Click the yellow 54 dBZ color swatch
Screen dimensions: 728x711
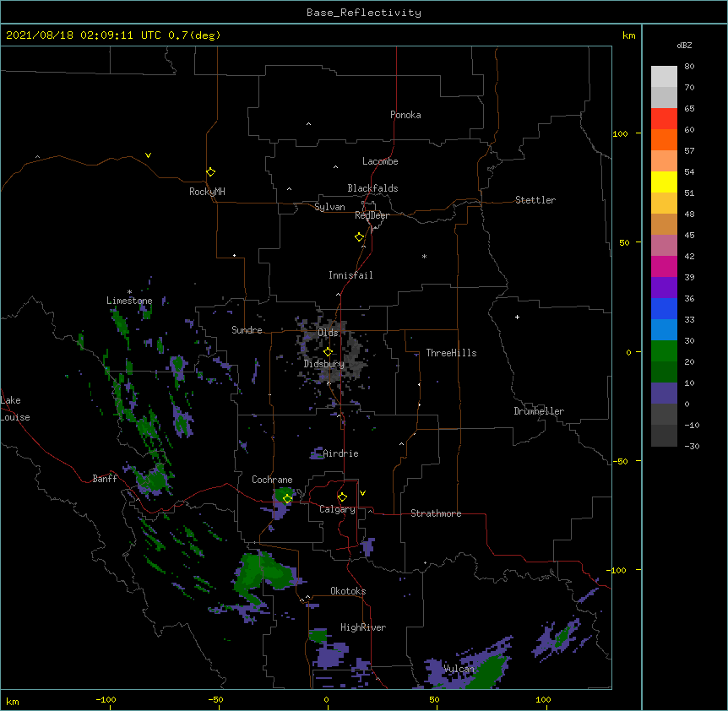pos(664,182)
